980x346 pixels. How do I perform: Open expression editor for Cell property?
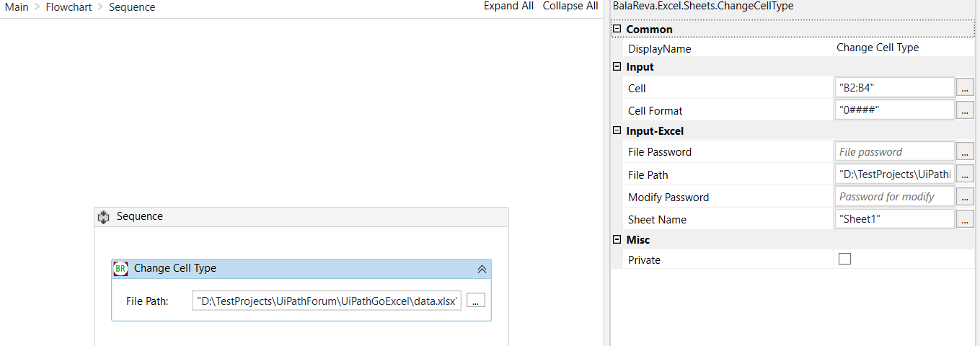(965, 88)
